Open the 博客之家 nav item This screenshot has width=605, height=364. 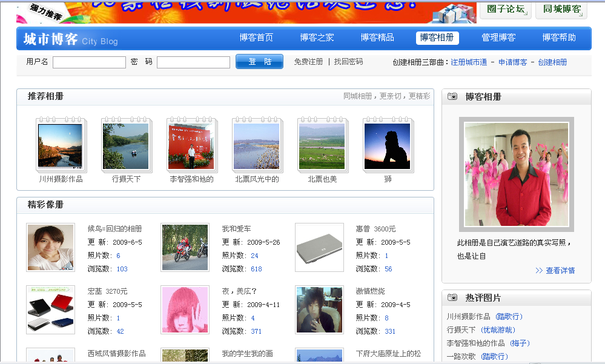pos(317,38)
